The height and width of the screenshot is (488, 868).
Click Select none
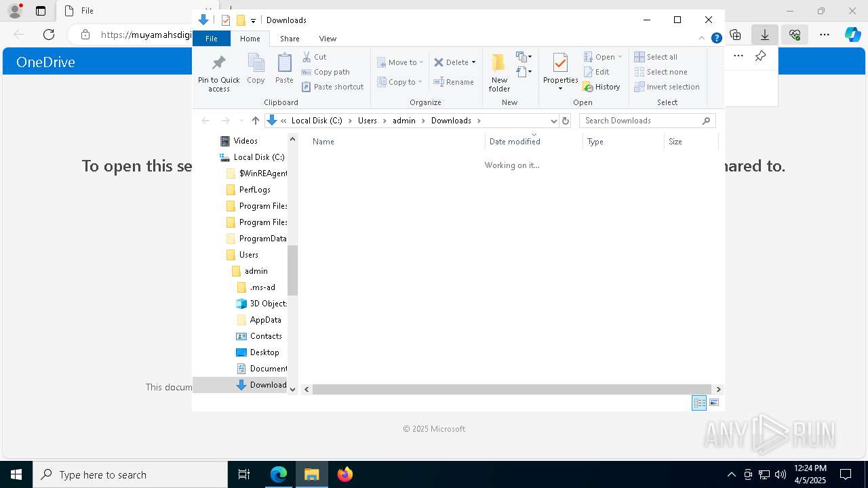coord(660,72)
